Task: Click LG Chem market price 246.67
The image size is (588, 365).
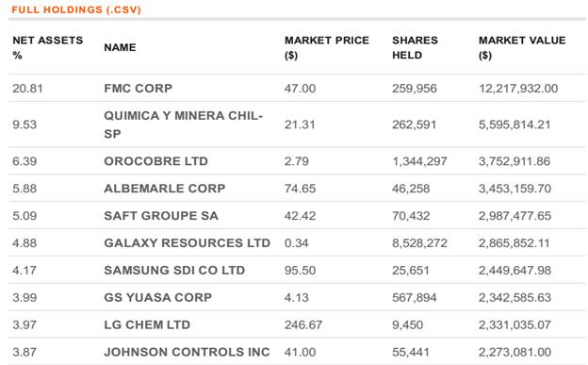Action: (303, 324)
